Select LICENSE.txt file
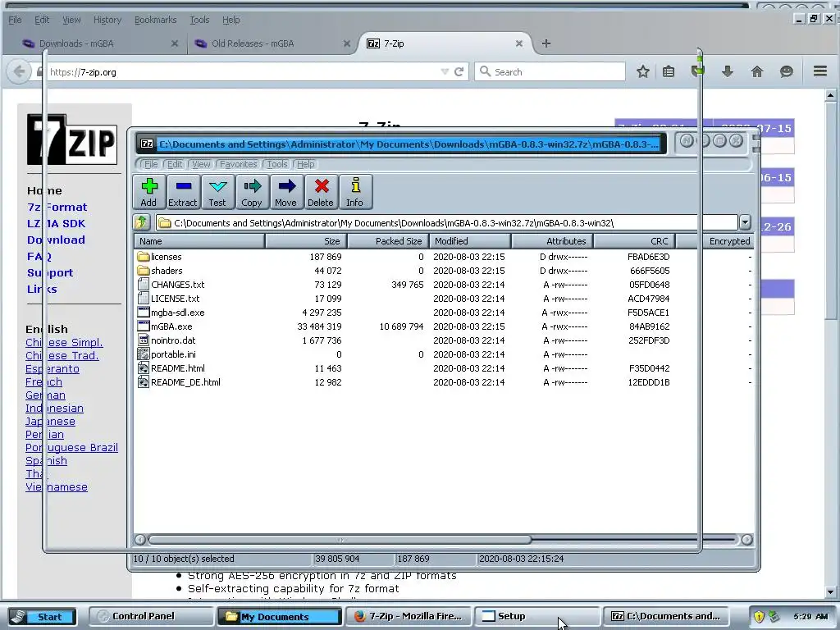The width and height of the screenshot is (840, 630). [176, 299]
